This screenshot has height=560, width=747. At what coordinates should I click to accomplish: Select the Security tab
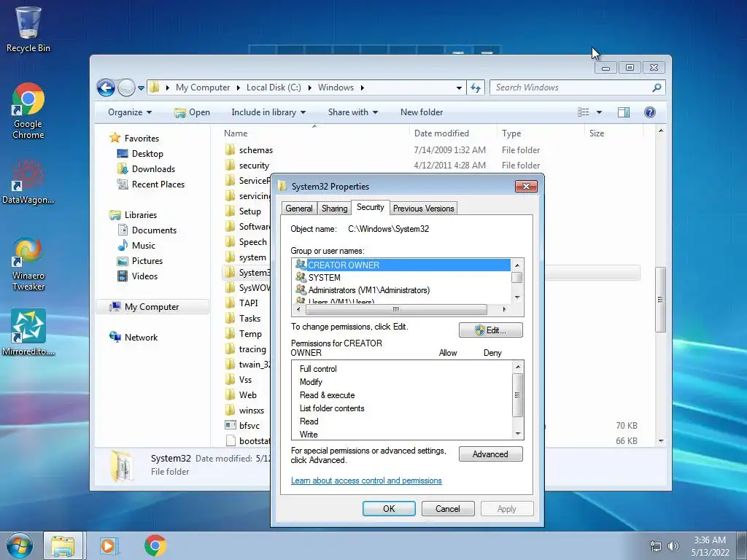pyautogui.click(x=370, y=207)
